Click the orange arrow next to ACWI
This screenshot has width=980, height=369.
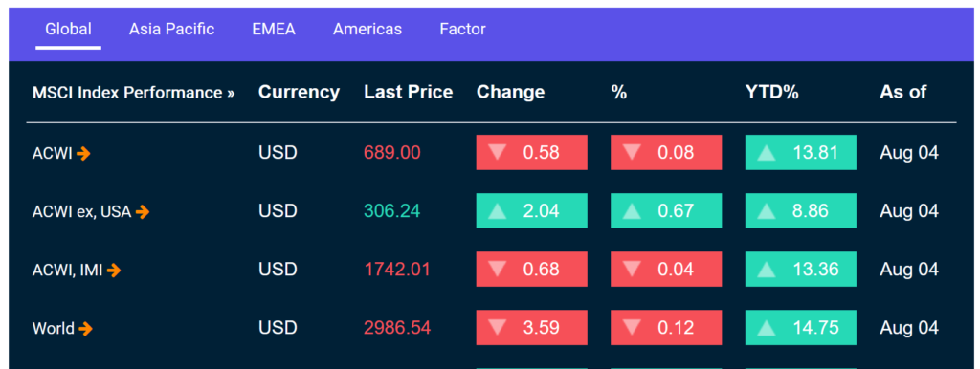click(x=84, y=153)
